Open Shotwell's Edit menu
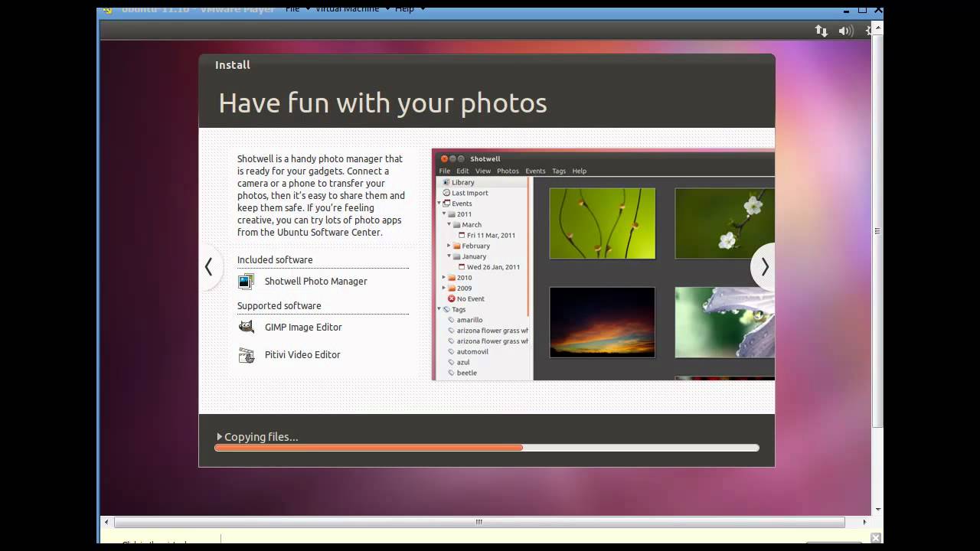 click(462, 171)
